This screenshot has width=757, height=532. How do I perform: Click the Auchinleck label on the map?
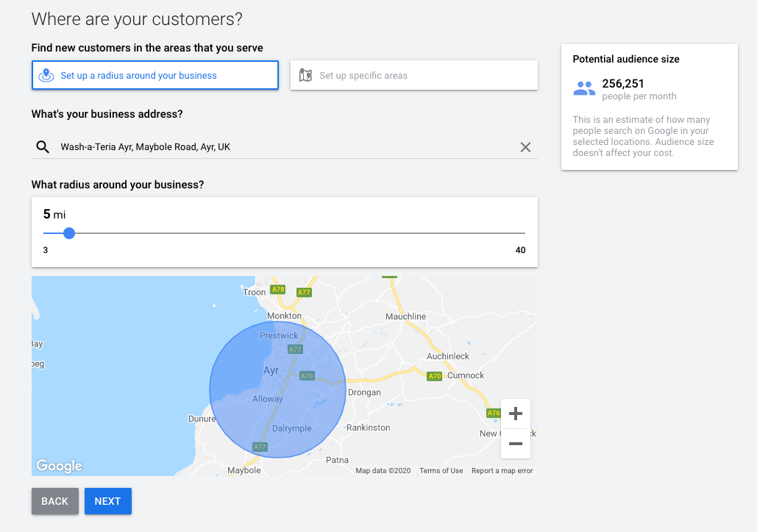click(x=447, y=356)
